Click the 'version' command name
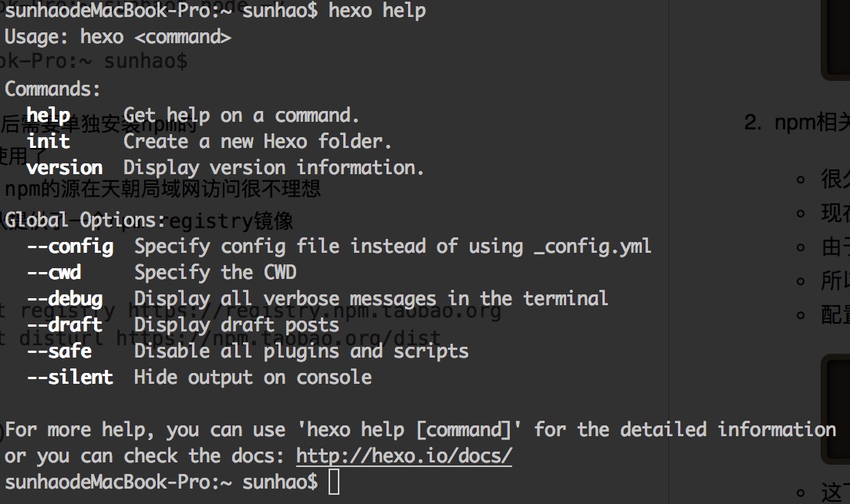 (x=65, y=167)
